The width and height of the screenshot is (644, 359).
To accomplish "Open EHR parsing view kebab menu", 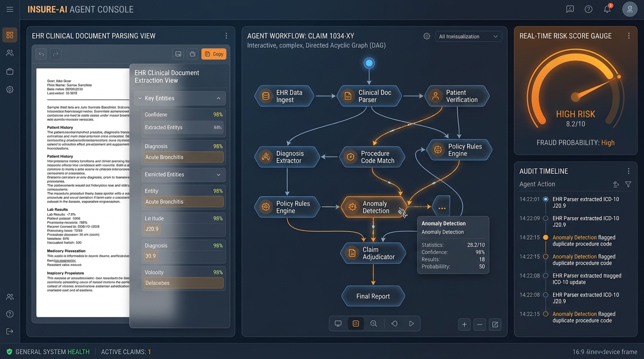I will [x=227, y=36].
